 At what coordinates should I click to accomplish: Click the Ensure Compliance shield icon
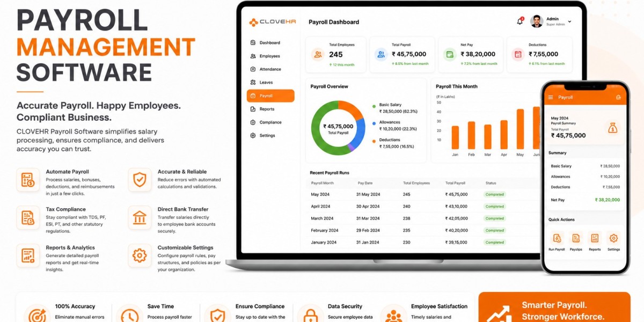[x=217, y=314]
